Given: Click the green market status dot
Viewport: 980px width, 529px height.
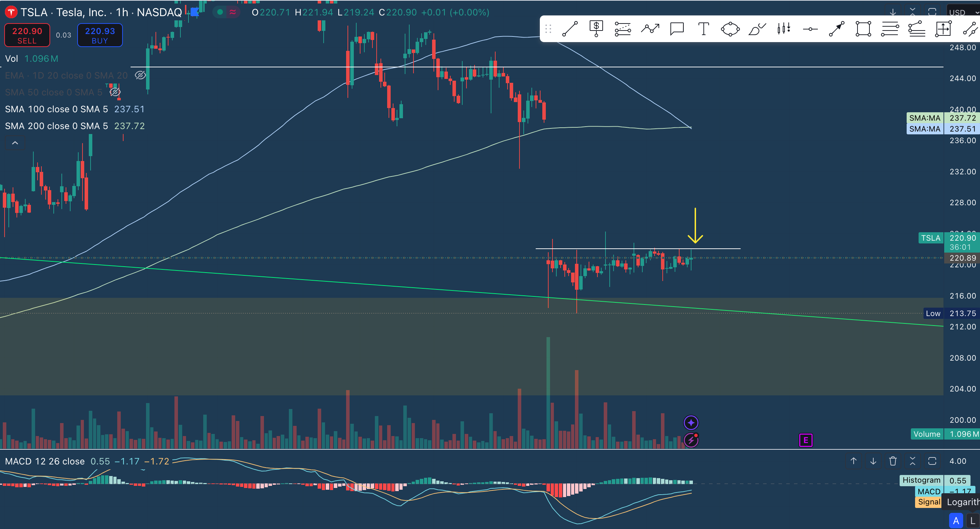Looking at the screenshot, I should click(220, 12).
